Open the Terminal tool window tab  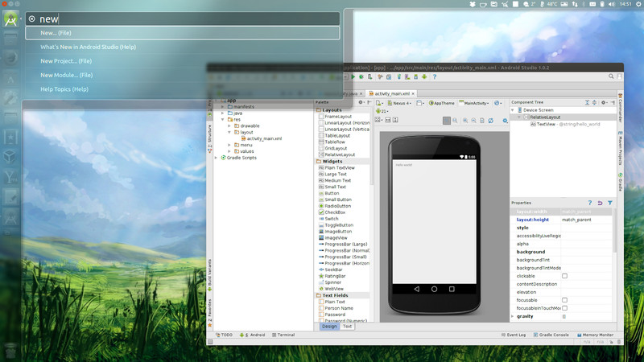tap(283, 335)
